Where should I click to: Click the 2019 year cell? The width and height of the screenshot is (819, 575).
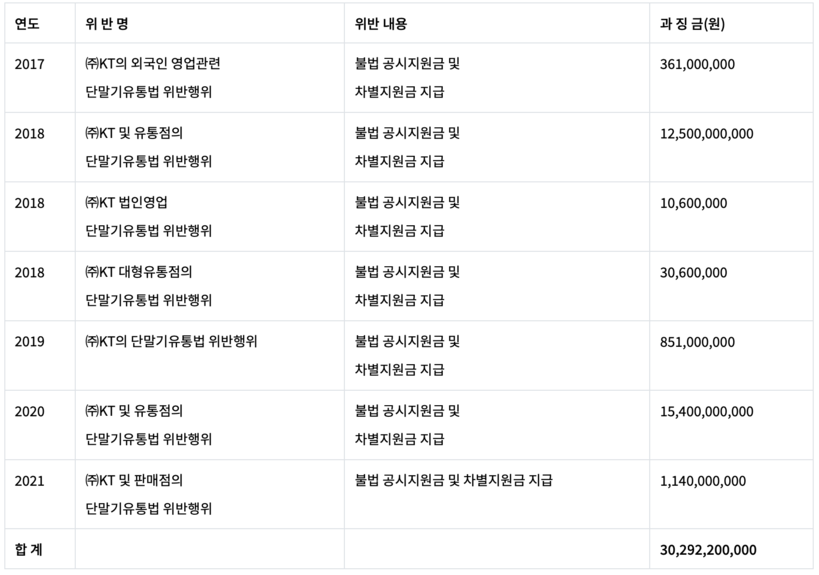click(x=30, y=342)
